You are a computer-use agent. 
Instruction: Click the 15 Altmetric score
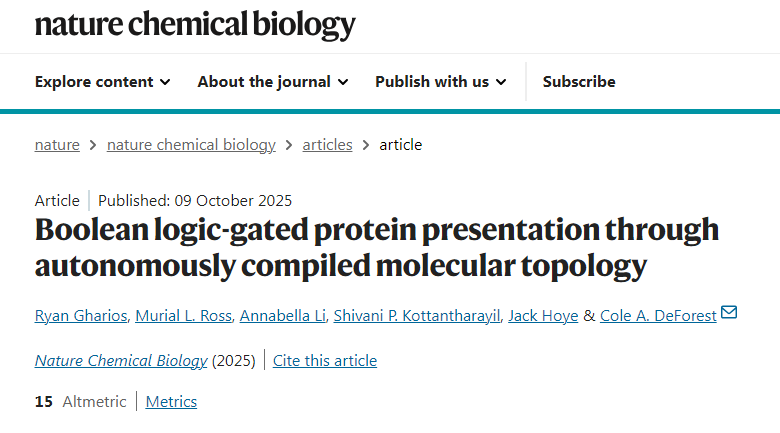[81, 402]
